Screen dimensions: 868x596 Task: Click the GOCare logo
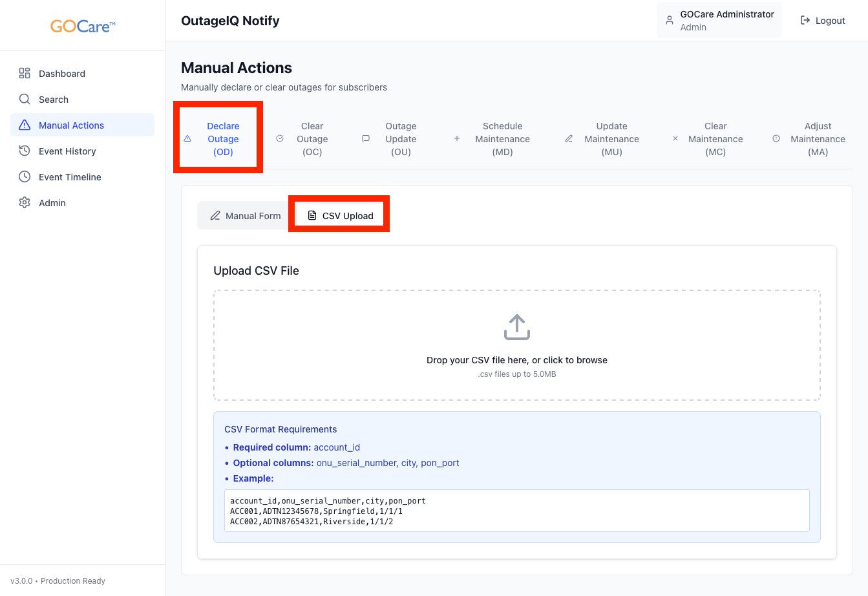point(83,27)
